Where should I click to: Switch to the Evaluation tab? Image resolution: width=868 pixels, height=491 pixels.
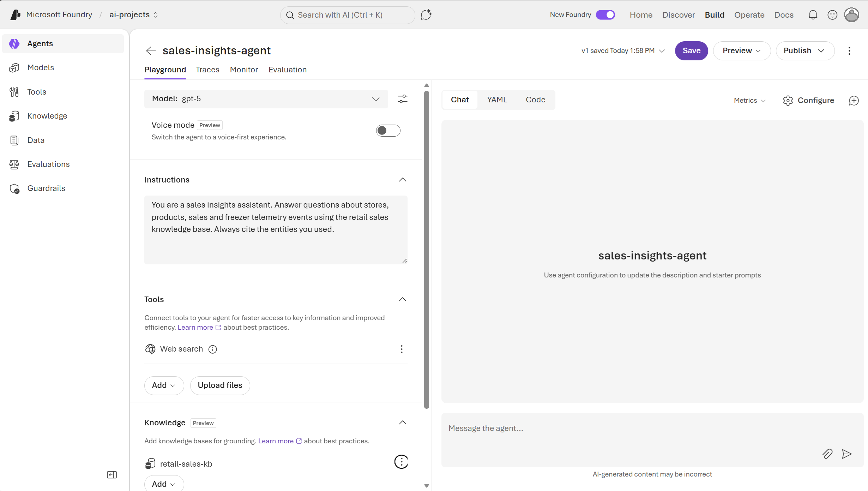pos(288,70)
